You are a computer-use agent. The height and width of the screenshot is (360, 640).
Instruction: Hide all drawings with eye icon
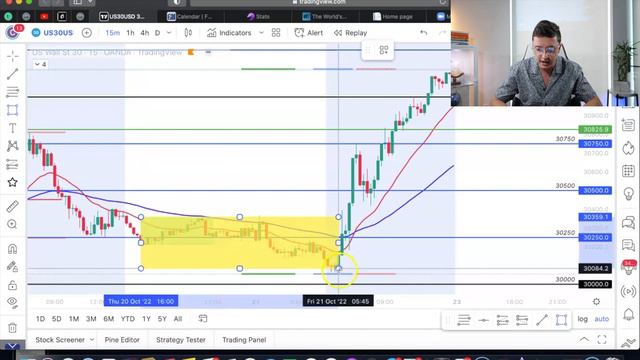13,302
